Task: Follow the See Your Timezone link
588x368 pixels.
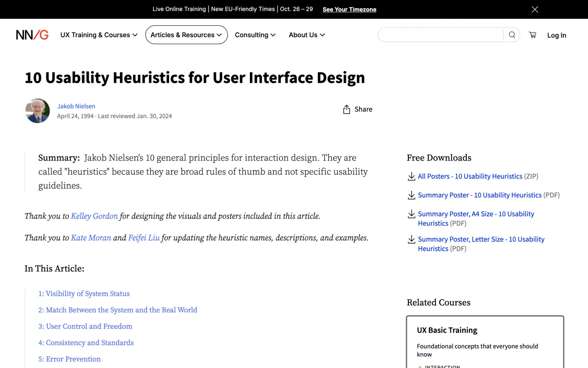Action: pyautogui.click(x=350, y=10)
